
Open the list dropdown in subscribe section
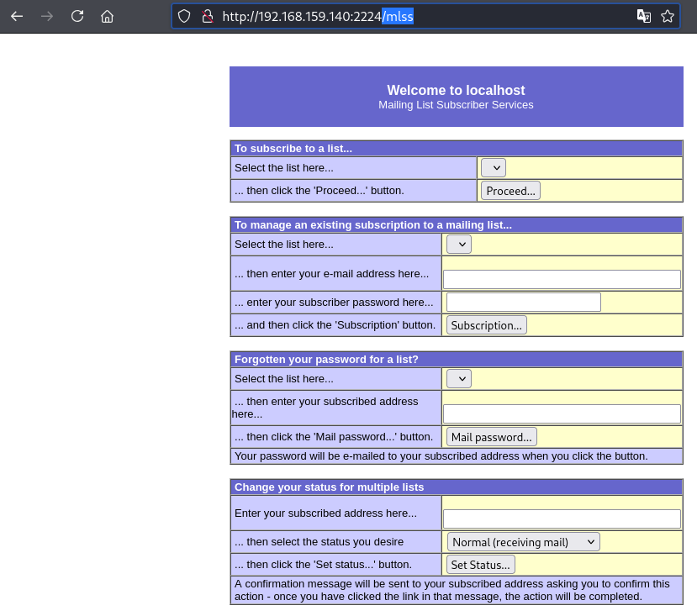pos(493,168)
